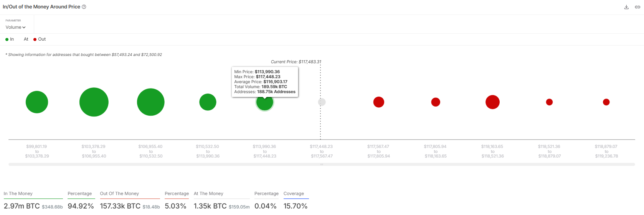Click the download chart icon
The height and width of the screenshot is (215, 644).
pos(626,7)
